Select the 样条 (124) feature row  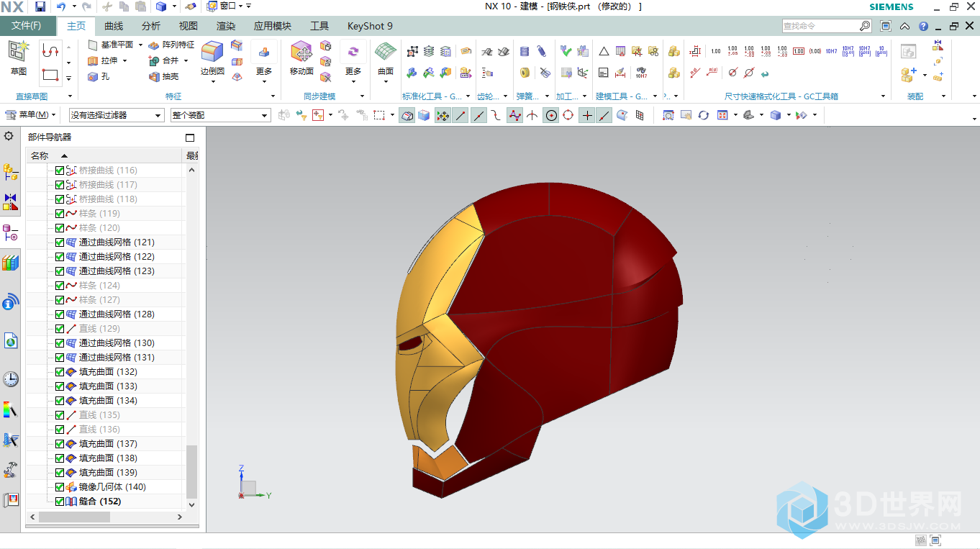(x=106, y=286)
